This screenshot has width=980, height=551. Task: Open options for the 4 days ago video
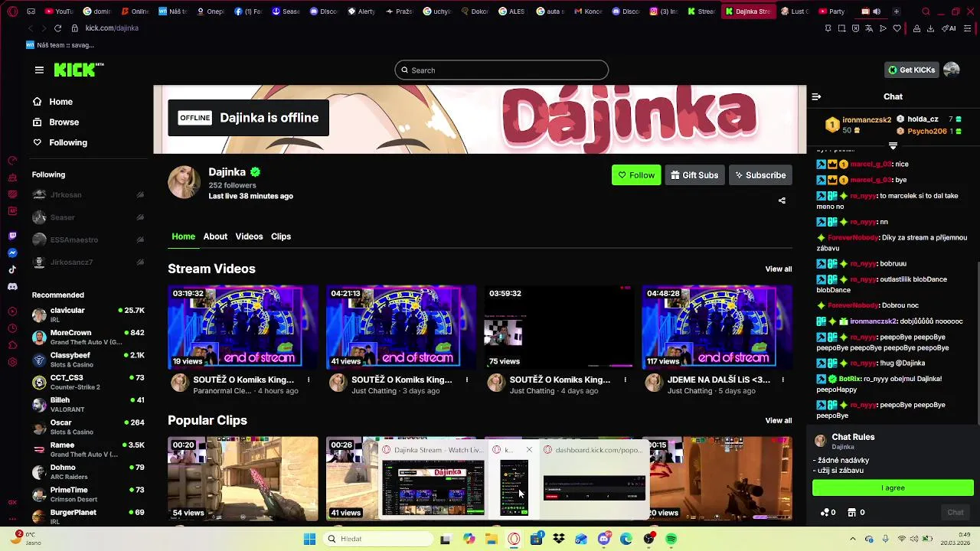pos(625,380)
